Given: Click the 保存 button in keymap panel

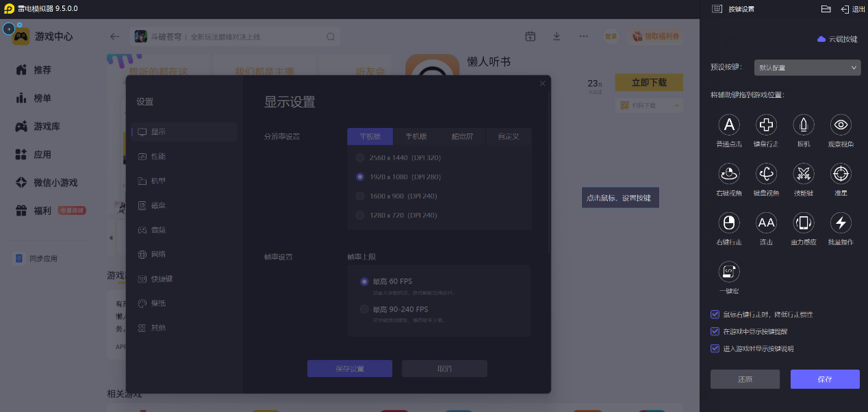Looking at the screenshot, I should tap(825, 379).
